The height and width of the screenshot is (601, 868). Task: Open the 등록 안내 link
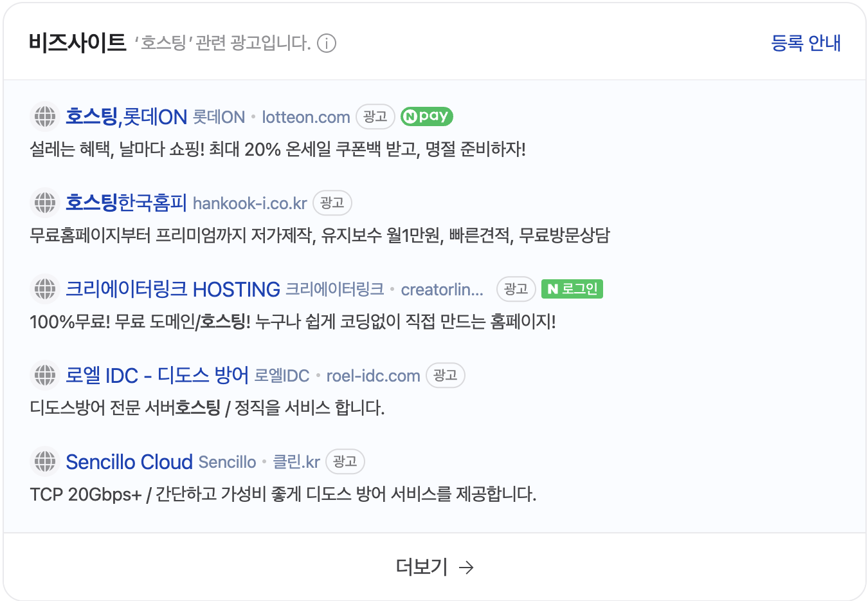coord(806,43)
